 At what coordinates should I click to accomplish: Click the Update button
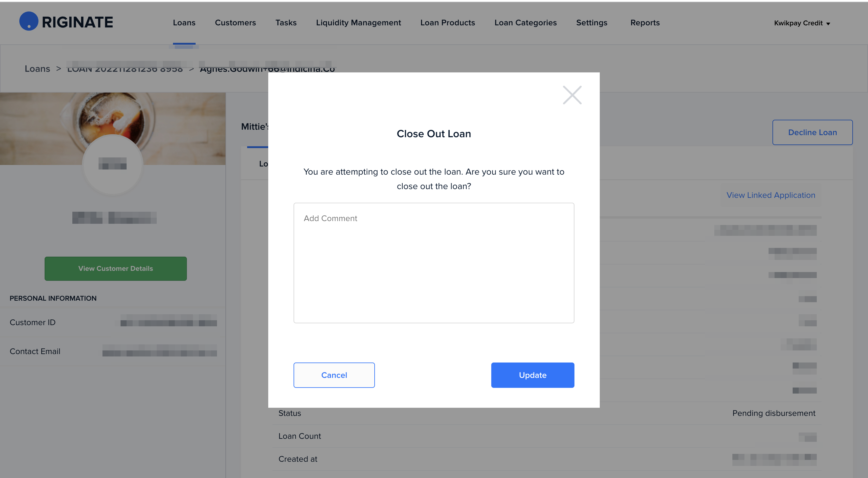(532, 375)
